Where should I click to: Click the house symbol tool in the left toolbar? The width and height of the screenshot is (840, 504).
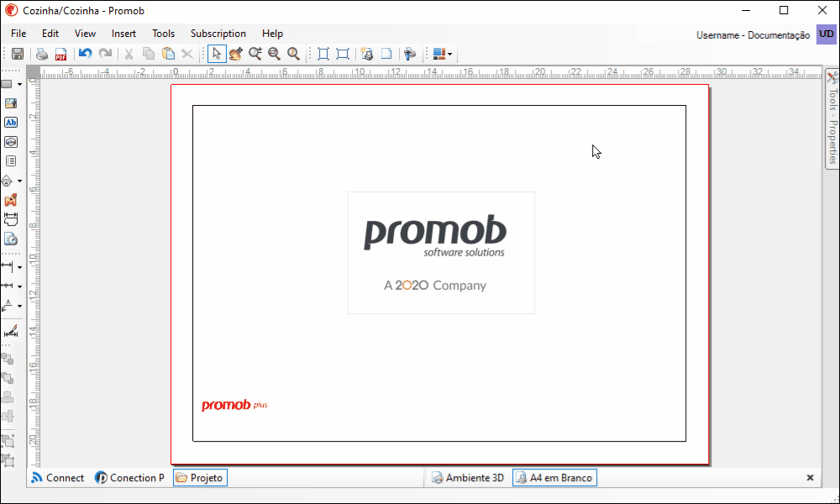coord(7,181)
